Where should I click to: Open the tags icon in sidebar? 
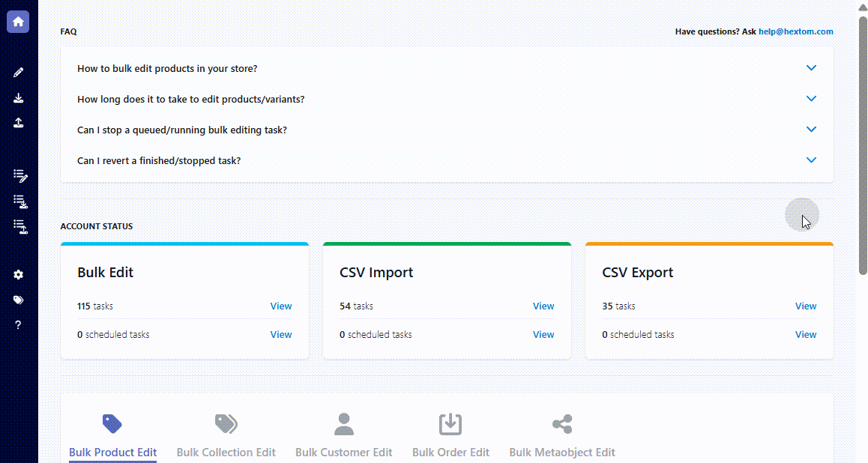(18, 300)
